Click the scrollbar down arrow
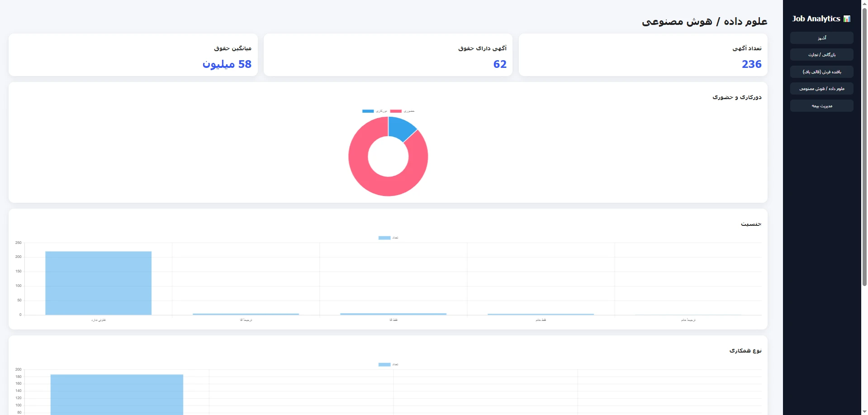Image resolution: width=868 pixels, height=415 pixels. tap(864, 411)
